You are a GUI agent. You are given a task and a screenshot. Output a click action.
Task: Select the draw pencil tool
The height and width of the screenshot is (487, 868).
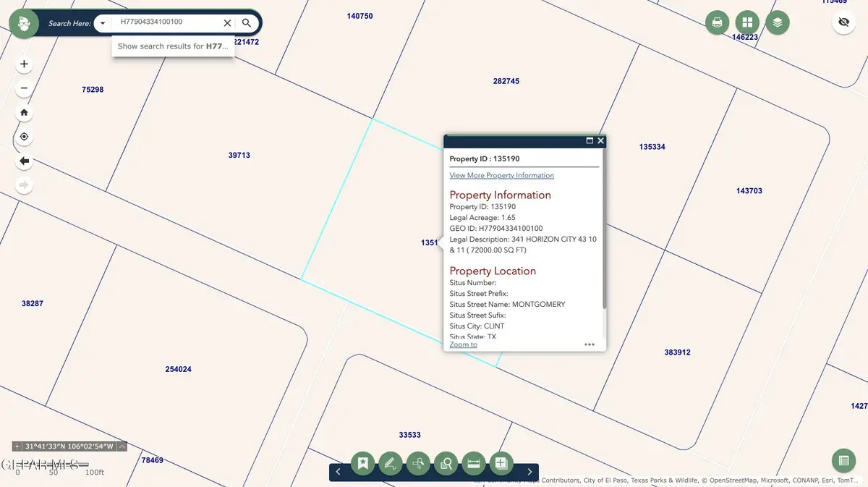391,463
